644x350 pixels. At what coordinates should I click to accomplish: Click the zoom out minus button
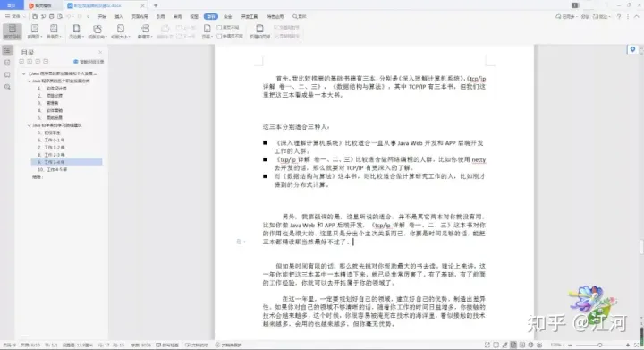click(570, 345)
